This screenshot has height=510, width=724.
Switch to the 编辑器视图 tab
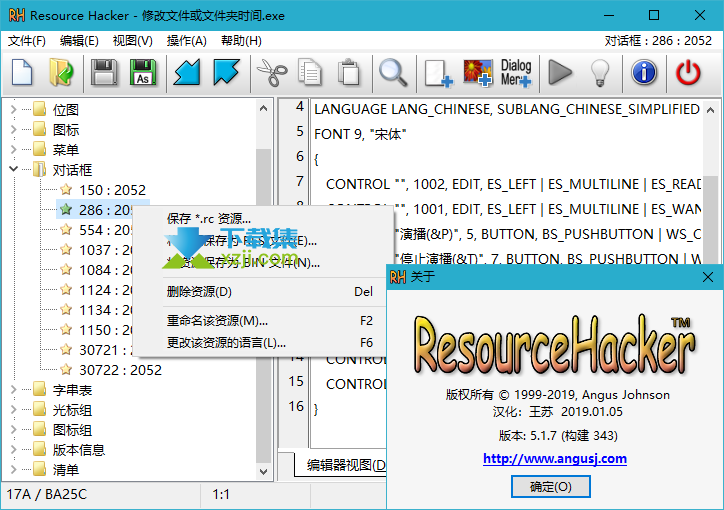click(x=342, y=464)
